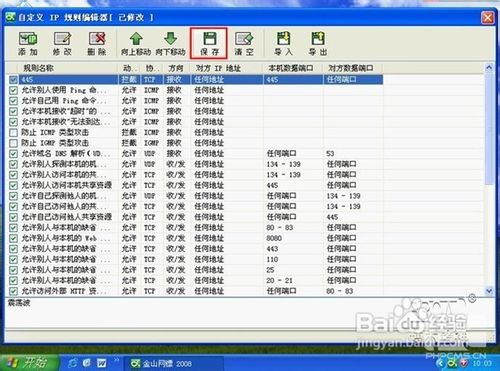Click the 本机数据端口 column header

pyautogui.click(x=293, y=68)
